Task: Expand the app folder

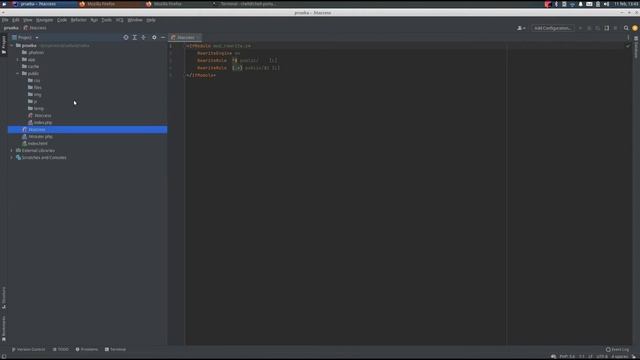Action: 18,60
